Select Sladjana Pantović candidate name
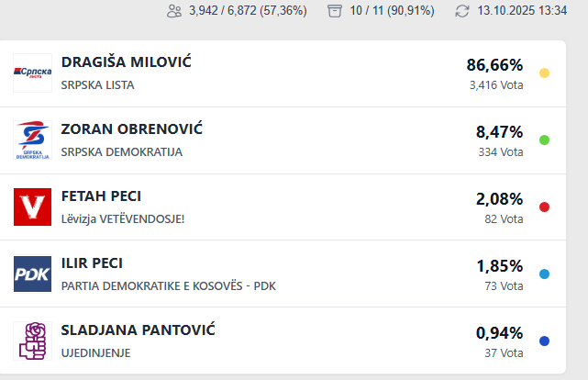Image resolution: width=588 pixels, height=380 pixels. tap(138, 330)
